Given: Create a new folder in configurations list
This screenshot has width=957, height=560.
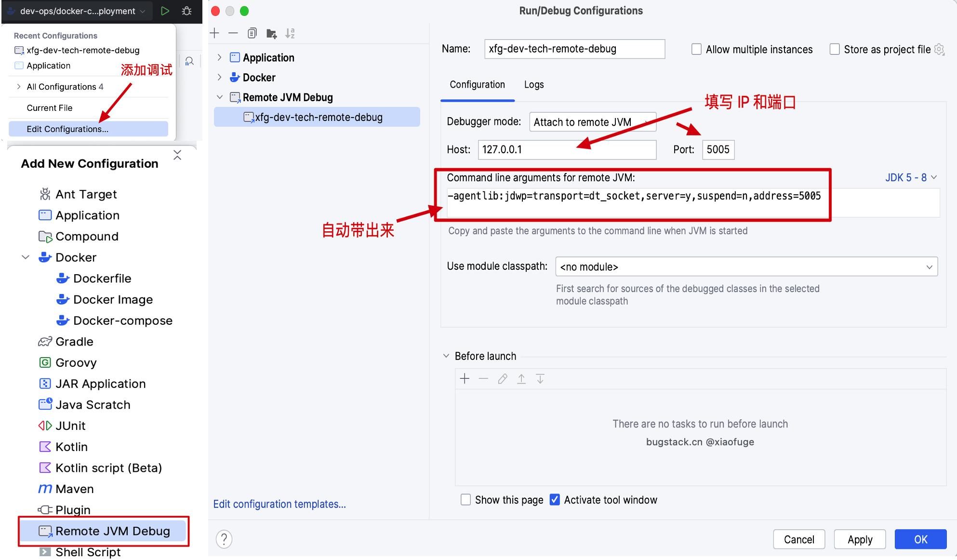Looking at the screenshot, I should click(271, 33).
